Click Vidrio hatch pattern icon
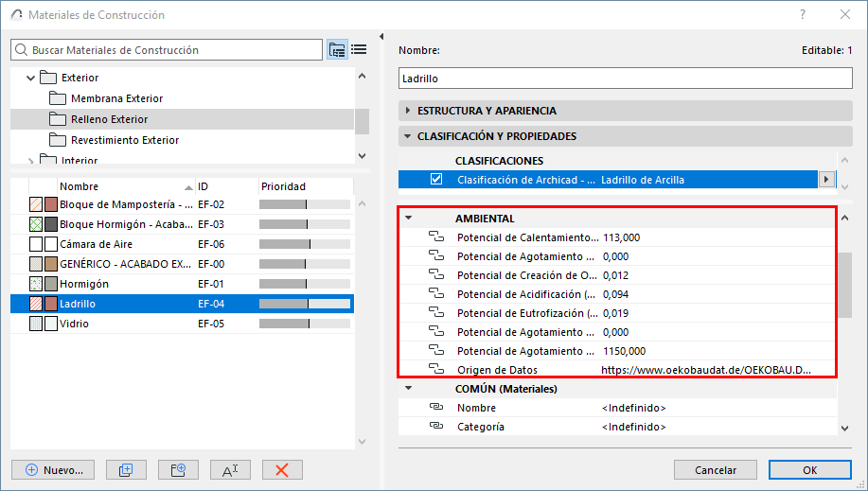 coord(36,324)
